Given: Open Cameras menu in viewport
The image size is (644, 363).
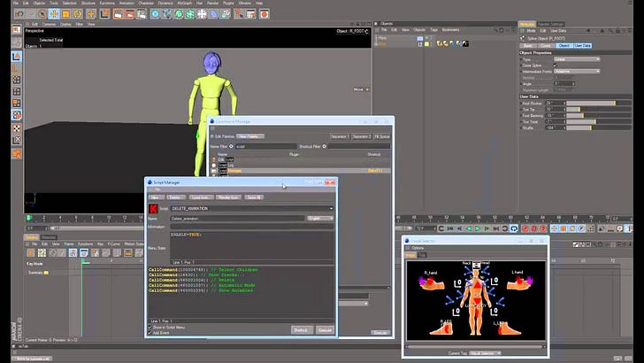Looking at the screenshot, I should [49, 24].
